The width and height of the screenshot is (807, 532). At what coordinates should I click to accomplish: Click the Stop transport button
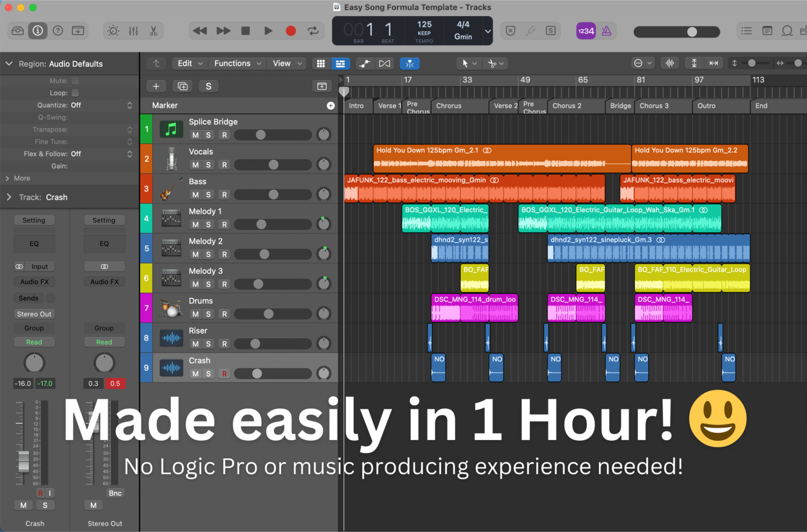click(245, 31)
